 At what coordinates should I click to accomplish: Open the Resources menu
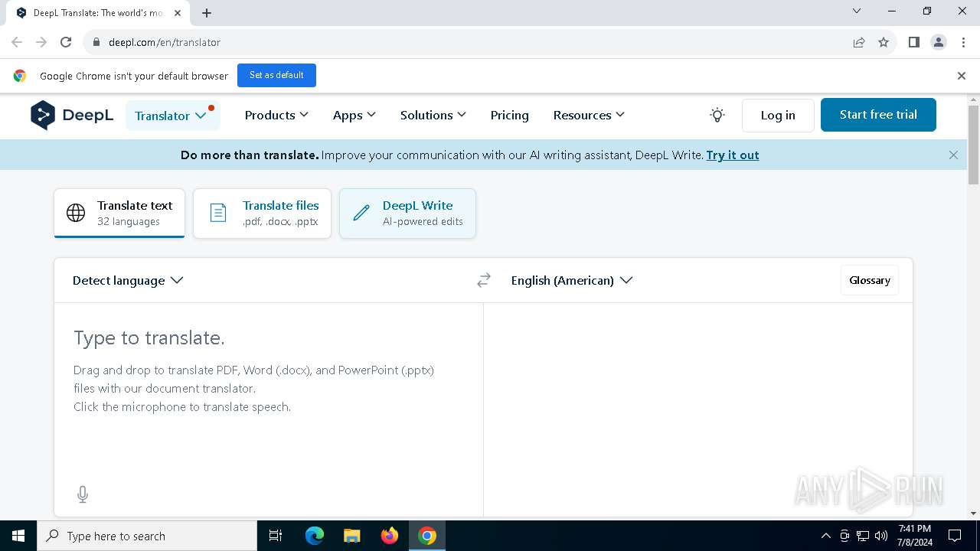[589, 115]
